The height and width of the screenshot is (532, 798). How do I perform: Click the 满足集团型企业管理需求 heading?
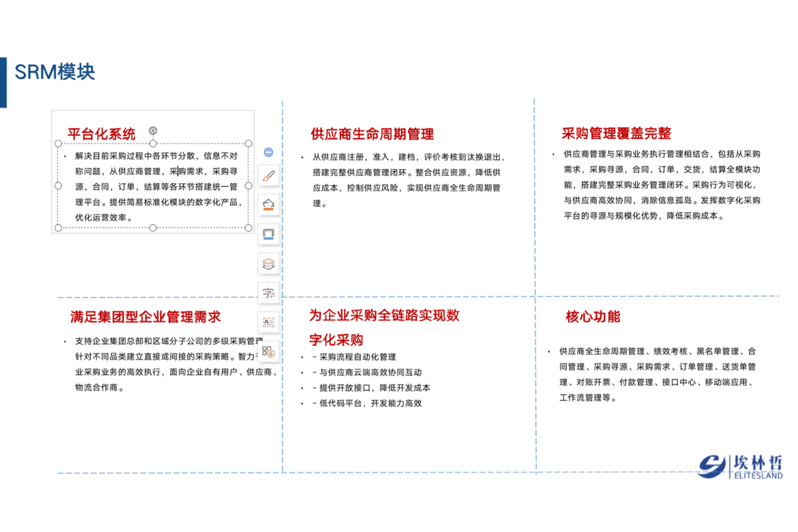pos(146,317)
